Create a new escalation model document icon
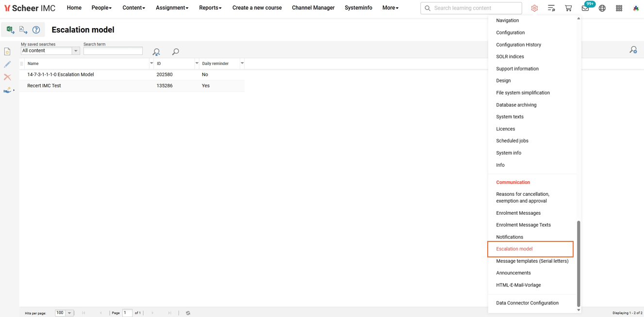The height and width of the screenshot is (317, 644). coord(7,51)
